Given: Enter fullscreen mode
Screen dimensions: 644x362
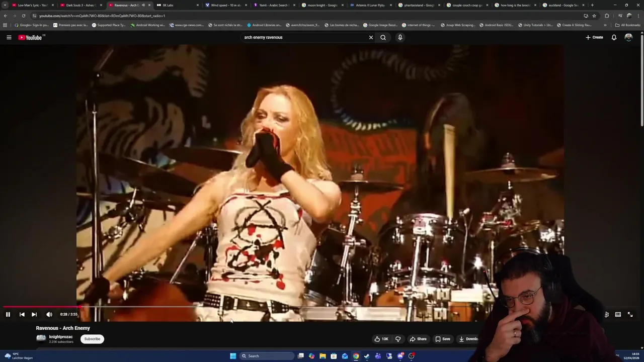Looking at the screenshot, I should pyautogui.click(x=630, y=314).
